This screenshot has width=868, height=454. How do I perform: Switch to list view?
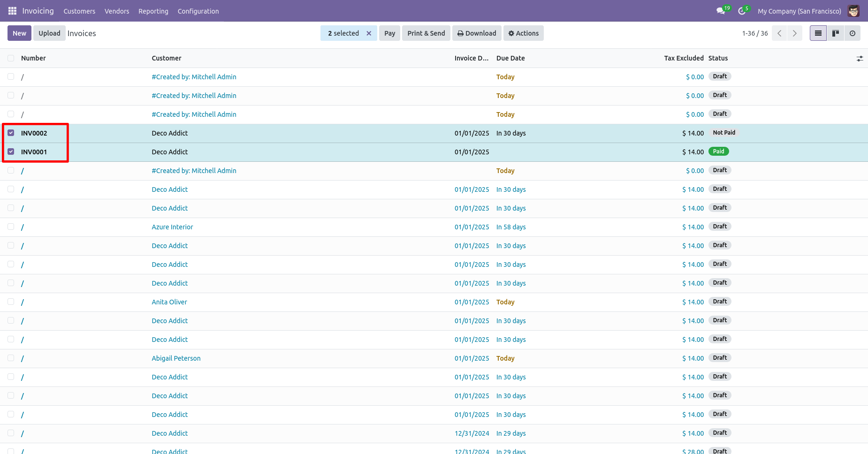(818, 33)
